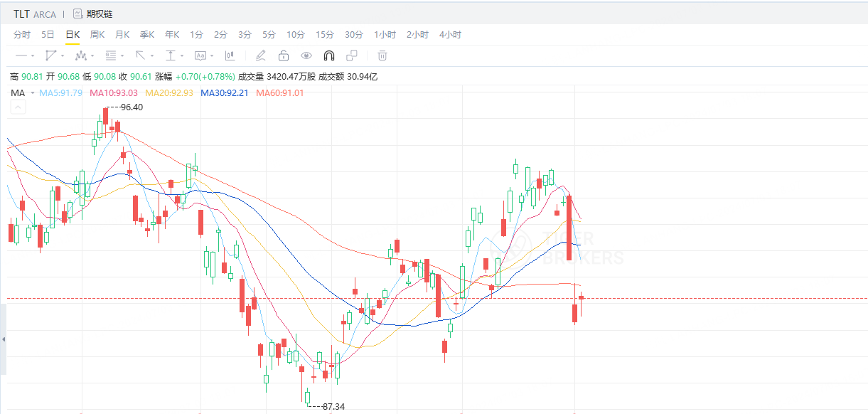This screenshot has width=868, height=414.
Task: Switch to the 30分 interval
Action: (354, 35)
